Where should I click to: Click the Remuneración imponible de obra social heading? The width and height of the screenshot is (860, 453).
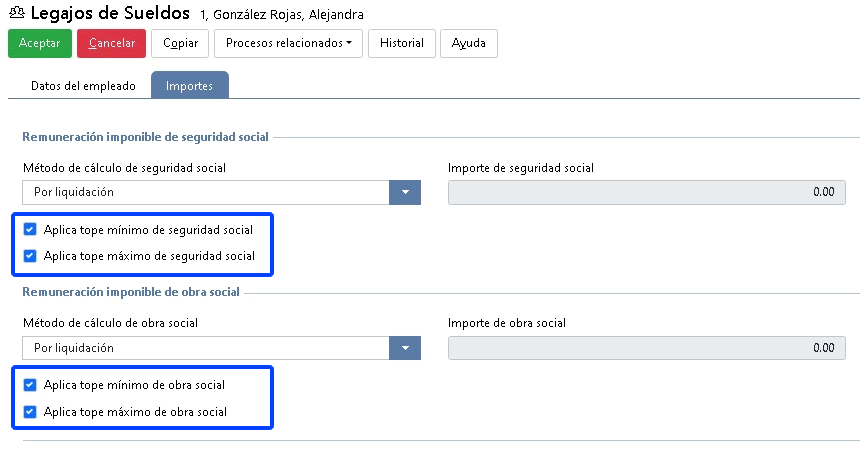click(x=131, y=292)
